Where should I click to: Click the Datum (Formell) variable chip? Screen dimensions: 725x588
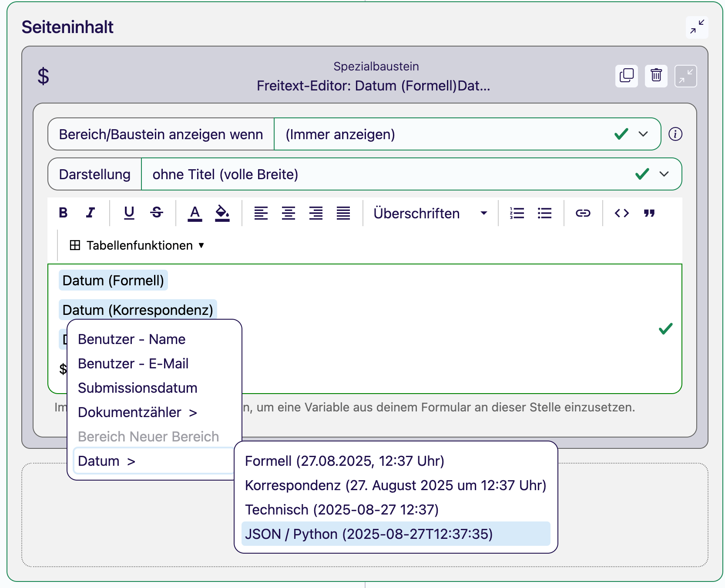point(113,281)
